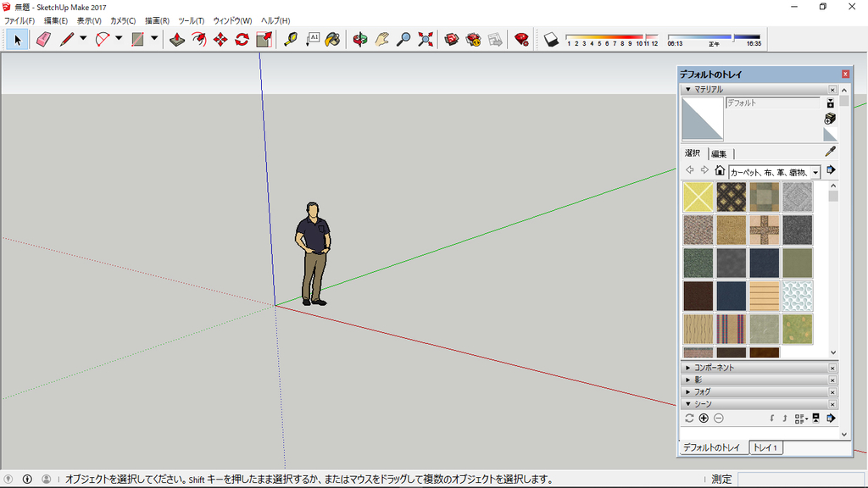Viewport: 868px width, 488px height.
Task: Select the Rectangle shape tool
Action: point(138,40)
